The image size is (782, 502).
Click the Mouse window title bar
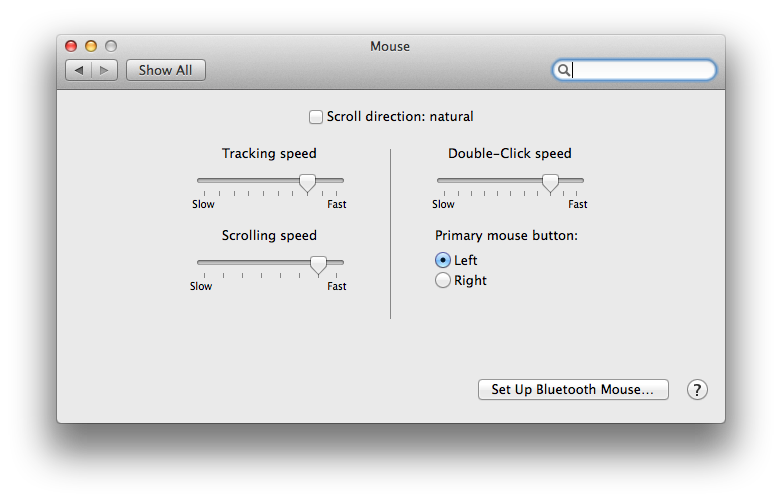(x=391, y=46)
